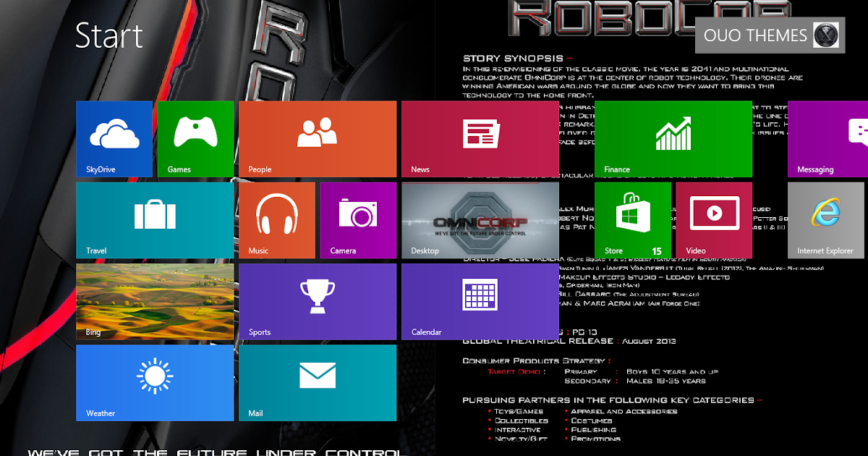Click the Start heading text
The width and height of the screenshot is (868, 456).
[109, 35]
